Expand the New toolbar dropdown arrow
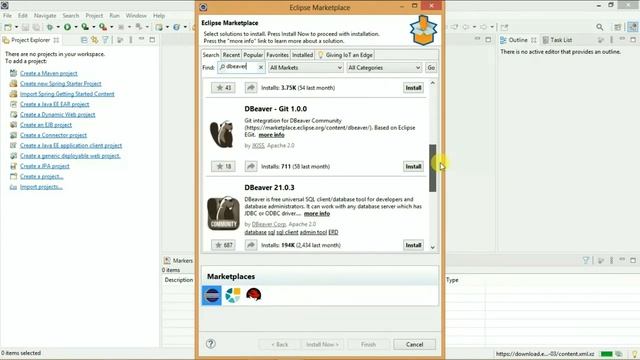Image resolution: width=640 pixels, height=360 pixels. (x=16, y=27)
